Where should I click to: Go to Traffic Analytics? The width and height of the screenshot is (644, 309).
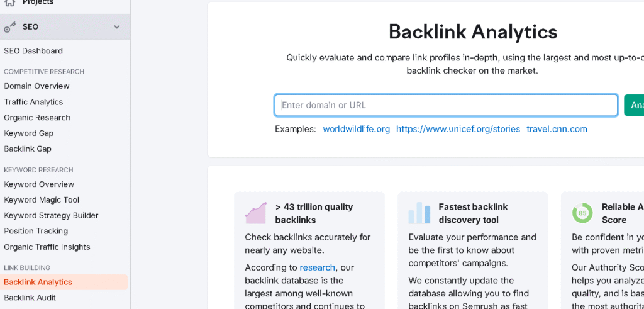(33, 102)
